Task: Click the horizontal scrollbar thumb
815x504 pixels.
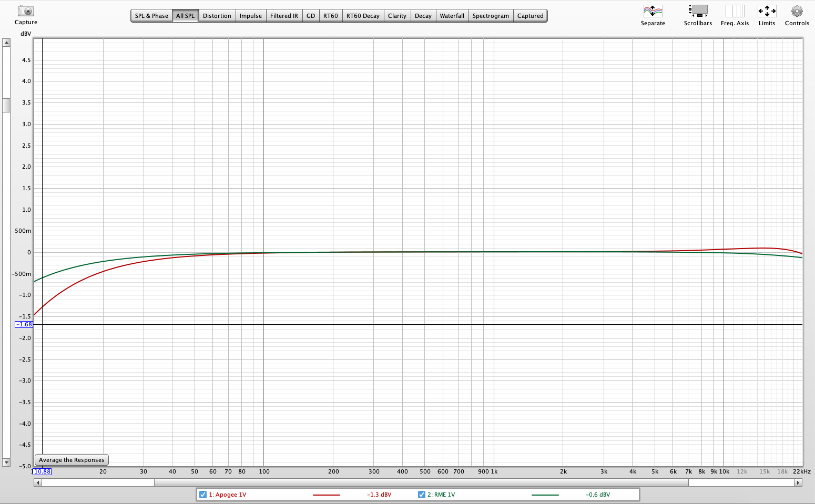Action: (x=421, y=482)
